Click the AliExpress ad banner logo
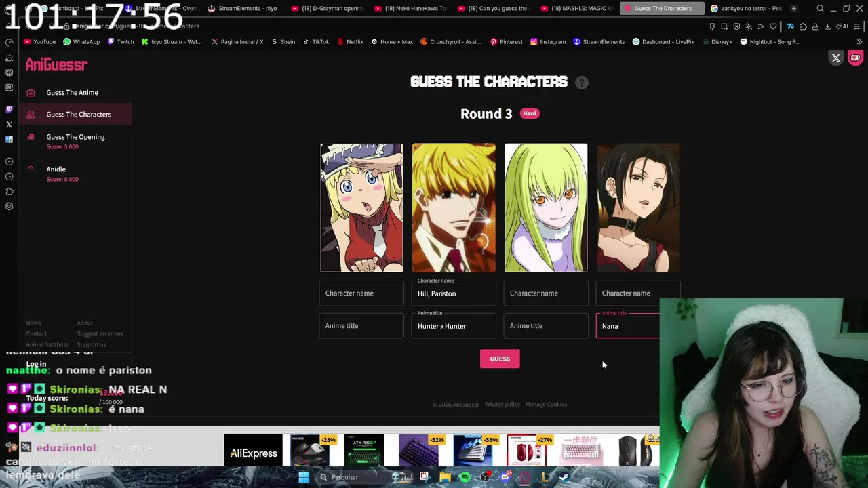 [253, 453]
